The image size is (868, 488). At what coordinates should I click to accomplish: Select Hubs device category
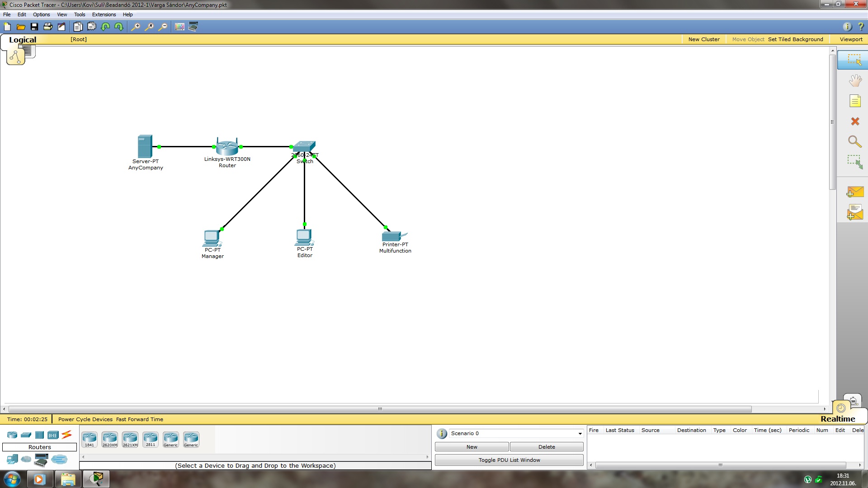(x=39, y=435)
